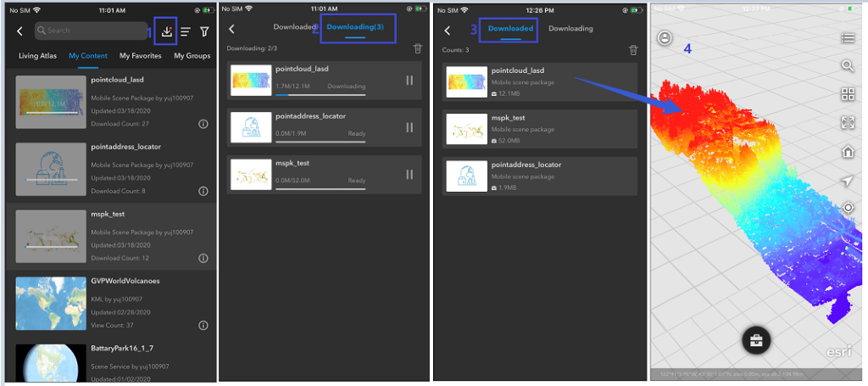Open downloaded pointcloud_lasd scene package
Screen dimensions: 868x386
tap(540, 82)
